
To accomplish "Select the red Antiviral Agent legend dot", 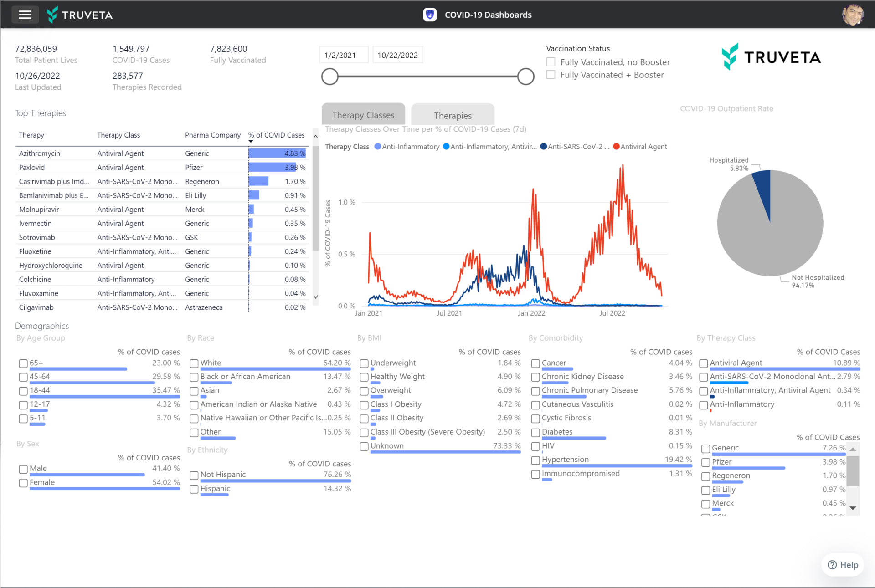I will point(616,147).
